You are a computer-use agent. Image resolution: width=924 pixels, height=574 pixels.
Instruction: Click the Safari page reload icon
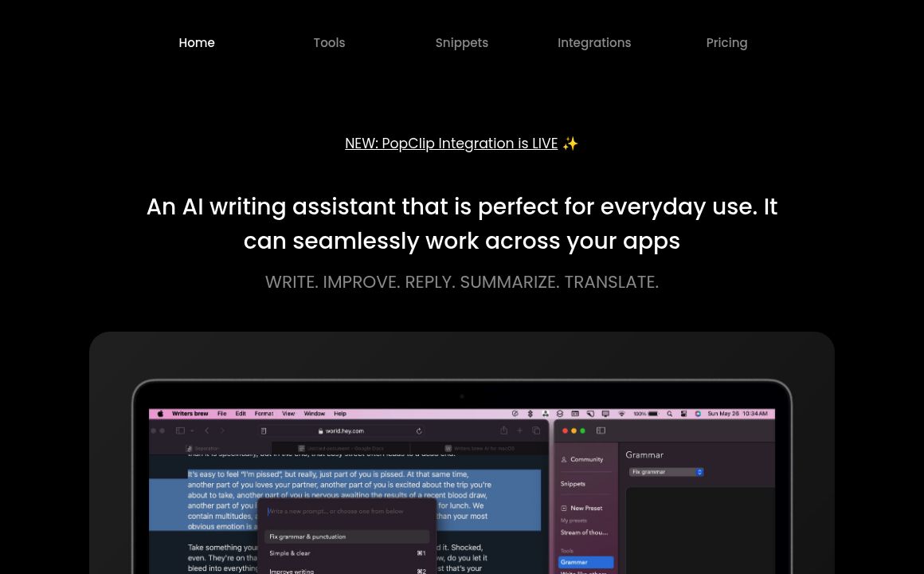(419, 431)
